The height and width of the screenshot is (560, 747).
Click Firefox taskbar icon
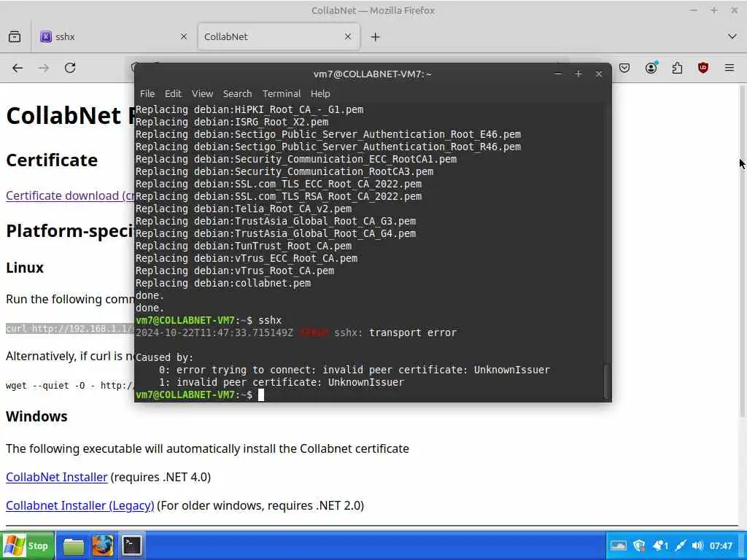click(x=103, y=546)
